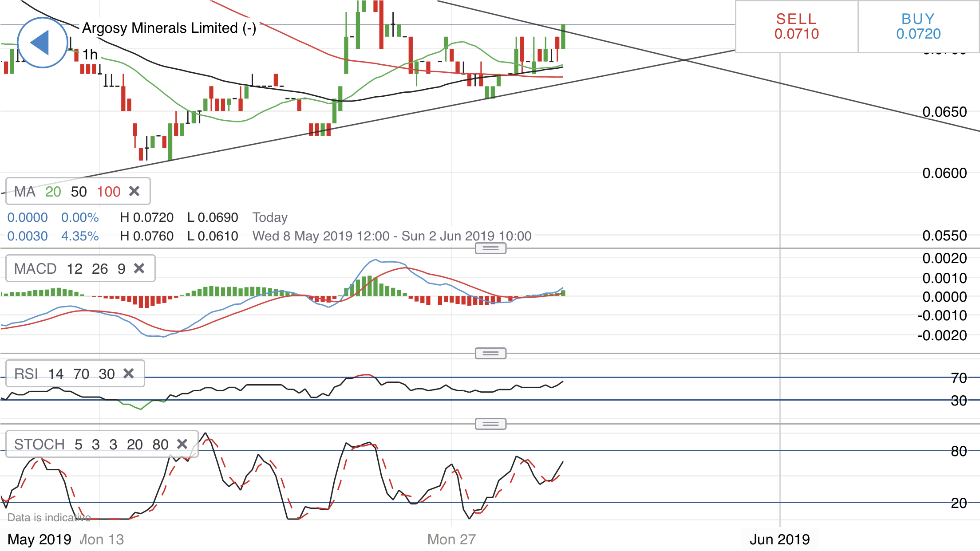The height and width of the screenshot is (551, 980).
Task: Click the Jun 2019 date label
Action: pyautogui.click(x=779, y=539)
